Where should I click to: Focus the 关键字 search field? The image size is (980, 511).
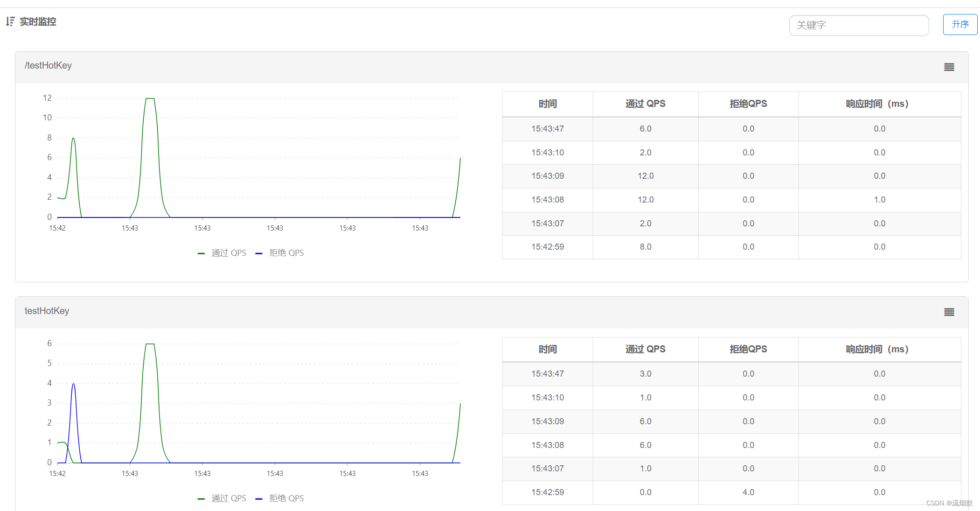[859, 25]
